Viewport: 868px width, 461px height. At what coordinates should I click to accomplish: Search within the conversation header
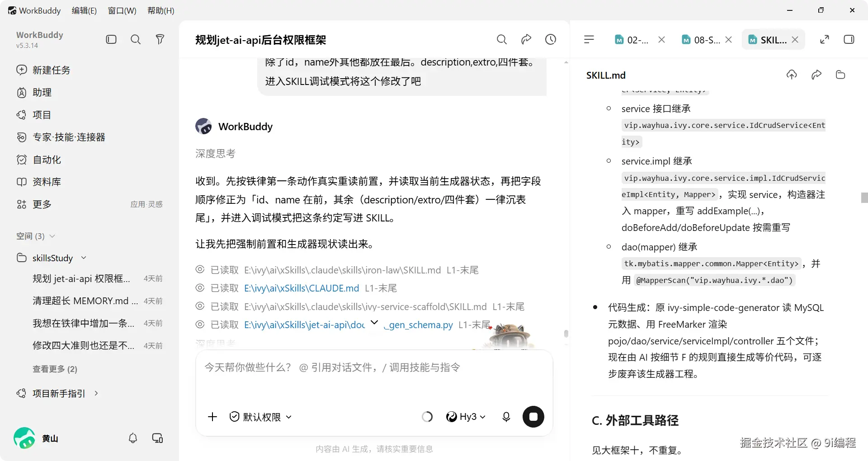(502, 39)
